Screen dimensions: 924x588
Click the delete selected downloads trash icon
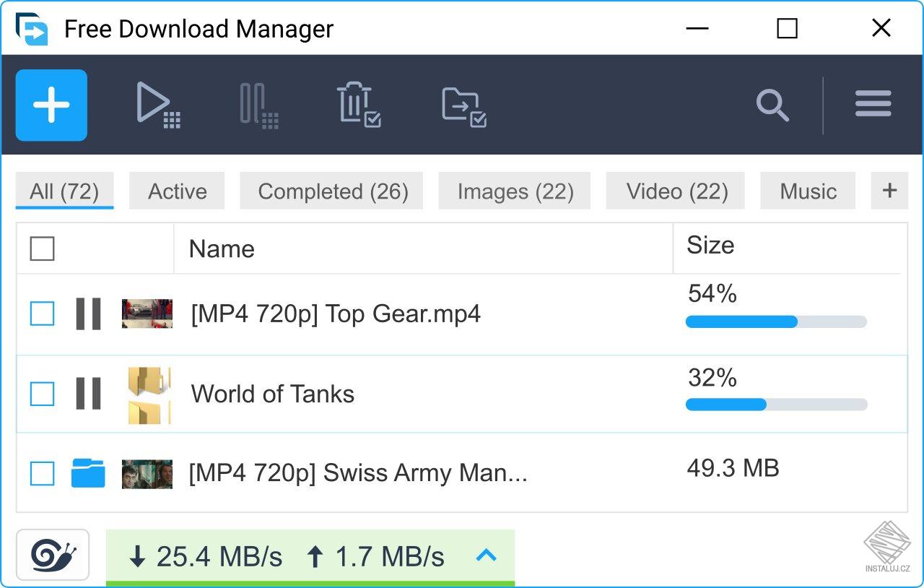click(x=358, y=105)
